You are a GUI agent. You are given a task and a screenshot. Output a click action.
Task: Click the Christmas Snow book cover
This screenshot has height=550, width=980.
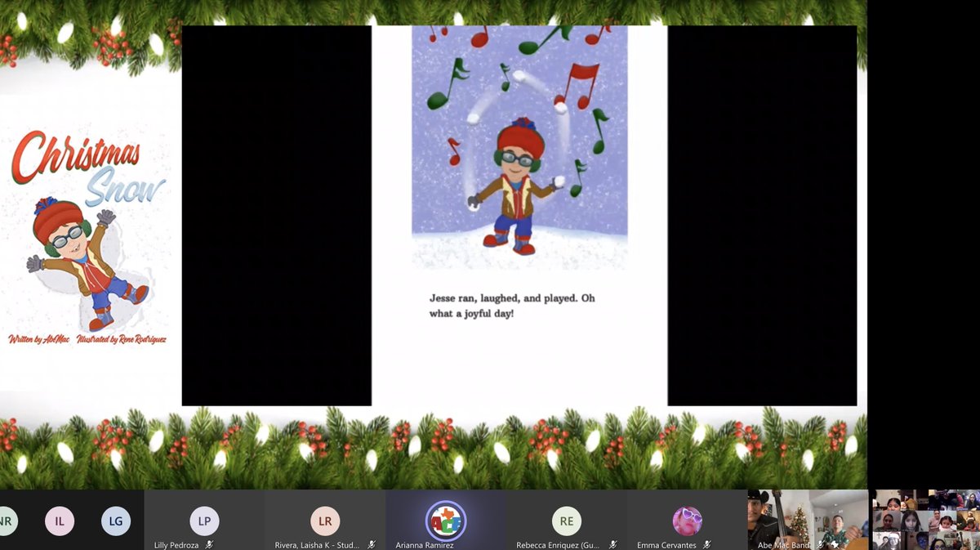tap(87, 237)
